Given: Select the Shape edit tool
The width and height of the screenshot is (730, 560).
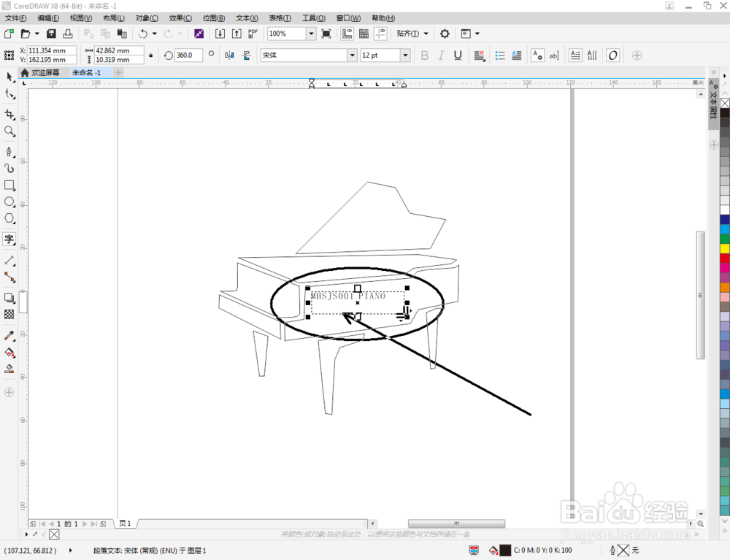Looking at the screenshot, I should [9, 94].
